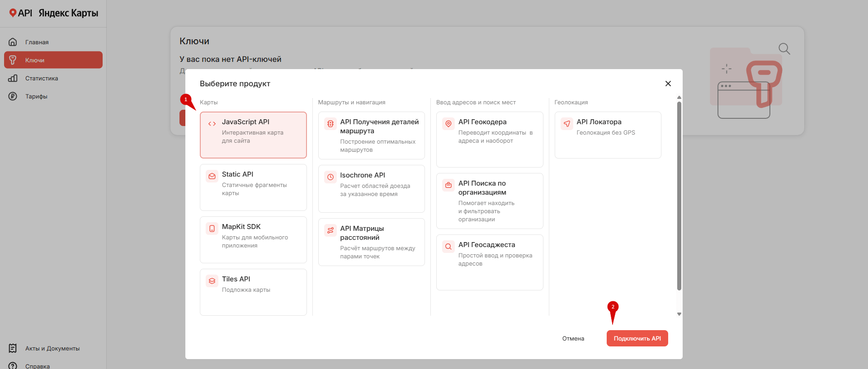Screen dimensions: 868x369
Task: Open Тарифы in the sidebar
Action: point(53,96)
